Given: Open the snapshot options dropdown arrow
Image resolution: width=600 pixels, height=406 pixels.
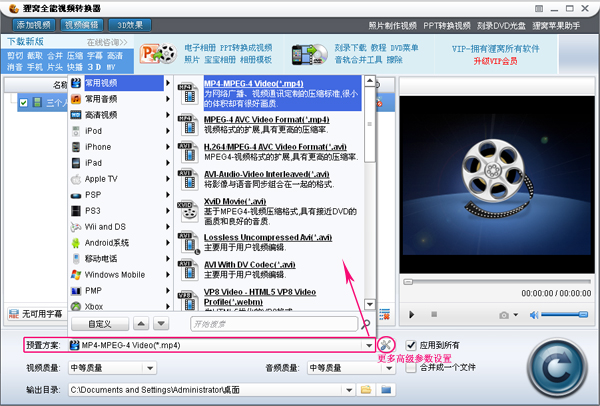Looking at the screenshot, I should pyautogui.click(x=515, y=315).
